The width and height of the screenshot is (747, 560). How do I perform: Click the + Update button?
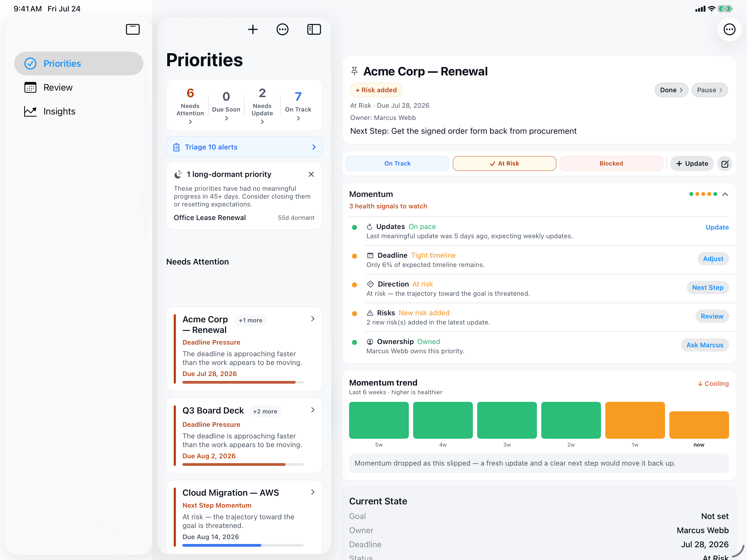[692, 164]
